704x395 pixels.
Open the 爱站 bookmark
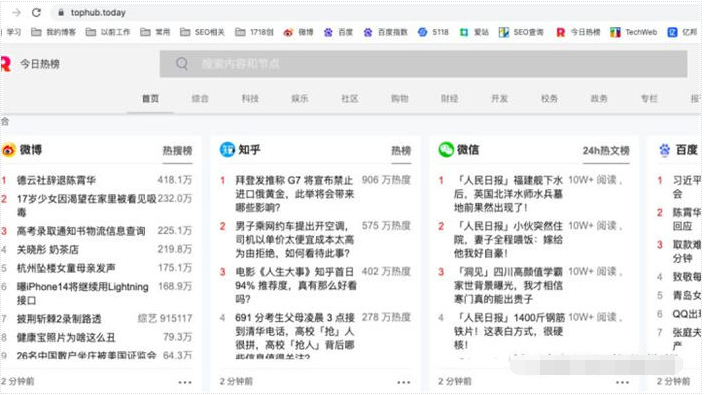click(474, 32)
